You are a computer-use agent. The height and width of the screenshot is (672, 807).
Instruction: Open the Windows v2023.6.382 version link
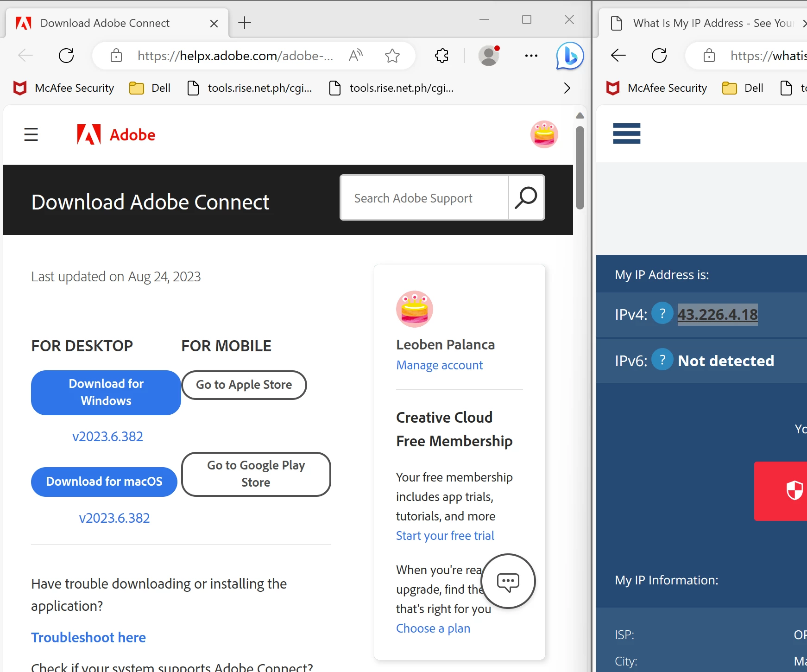coord(107,437)
